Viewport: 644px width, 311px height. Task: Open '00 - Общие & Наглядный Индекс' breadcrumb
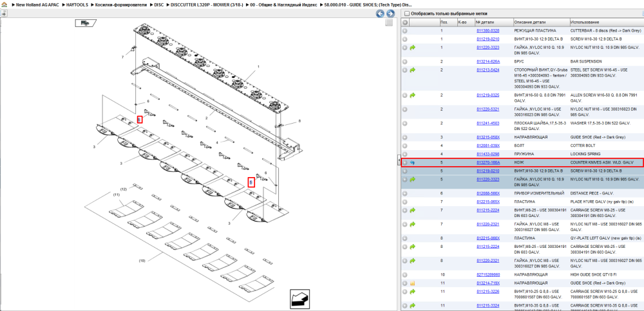(x=285, y=4)
